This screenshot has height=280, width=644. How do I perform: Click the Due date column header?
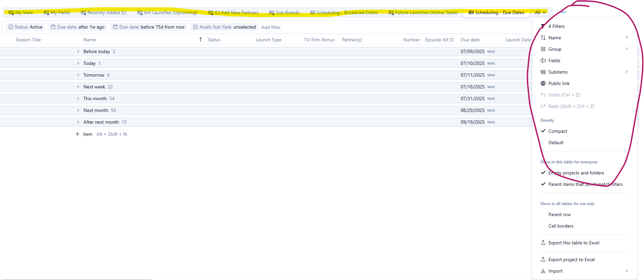pyautogui.click(x=470, y=40)
